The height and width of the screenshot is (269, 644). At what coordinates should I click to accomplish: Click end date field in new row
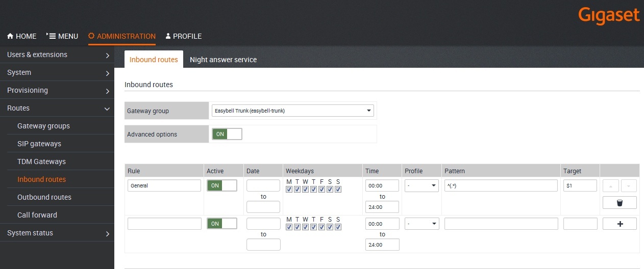(263, 245)
